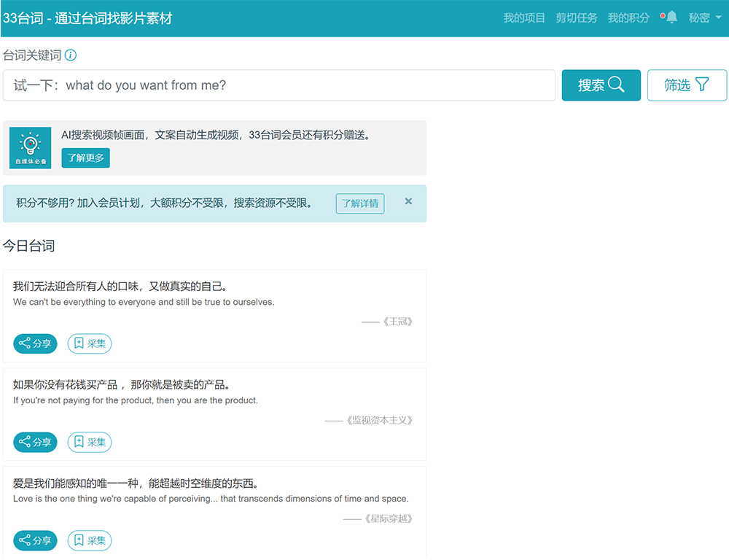Open the 筛选 filter button
Image resolution: width=729 pixels, height=560 pixels.
(687, 85)
